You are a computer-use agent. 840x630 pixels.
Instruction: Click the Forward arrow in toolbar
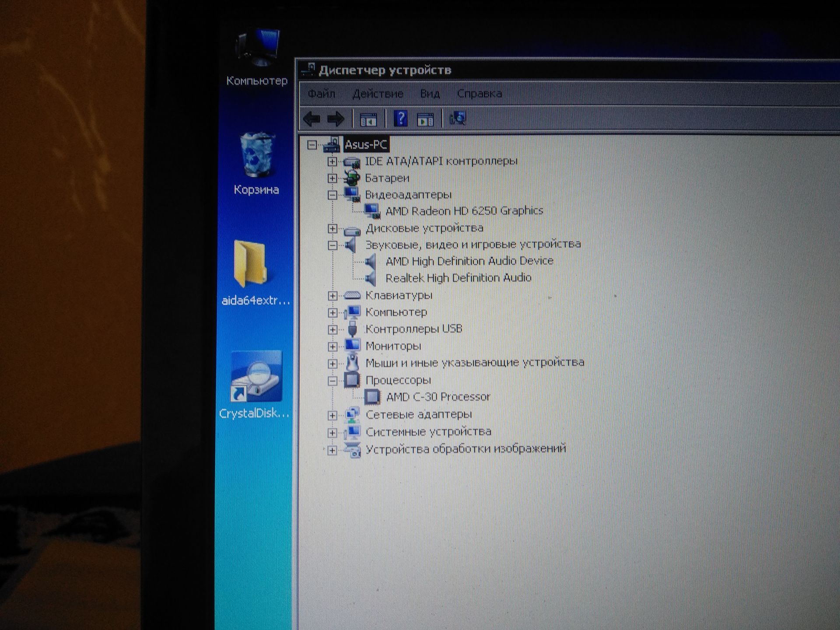(x=336, y=119)
